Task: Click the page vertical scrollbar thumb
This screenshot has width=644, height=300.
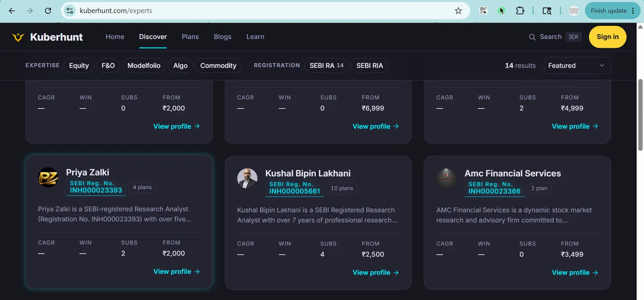Action: pyautogui.click(x=640, y=115)
